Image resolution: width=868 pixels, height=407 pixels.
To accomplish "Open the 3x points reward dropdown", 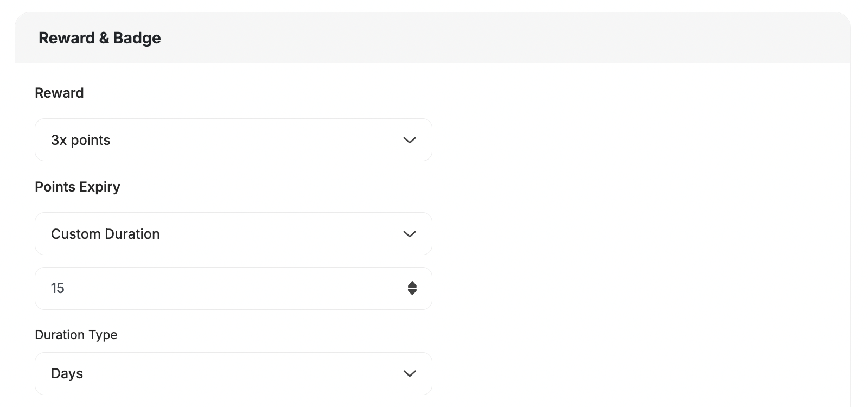I will [233, 140].
